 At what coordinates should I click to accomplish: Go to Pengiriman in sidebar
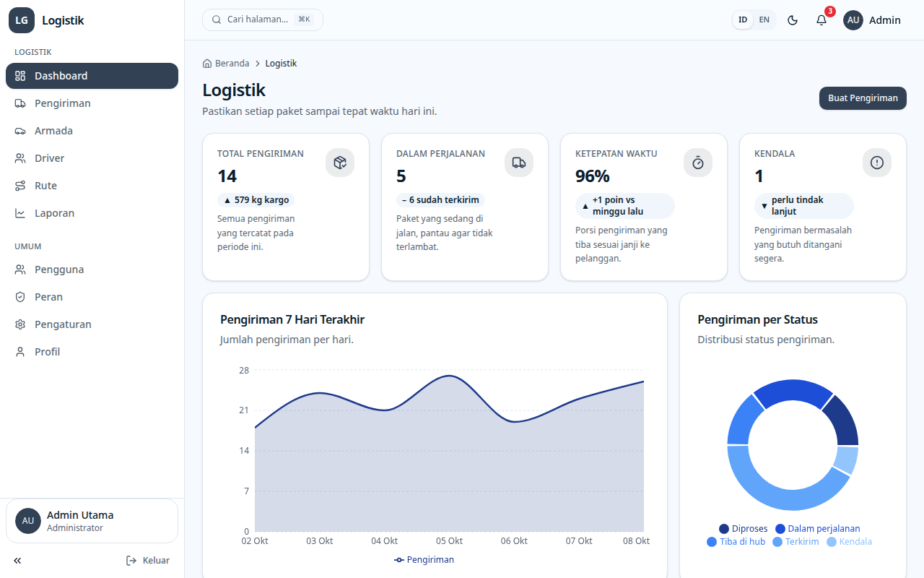[x=92, y=103]
